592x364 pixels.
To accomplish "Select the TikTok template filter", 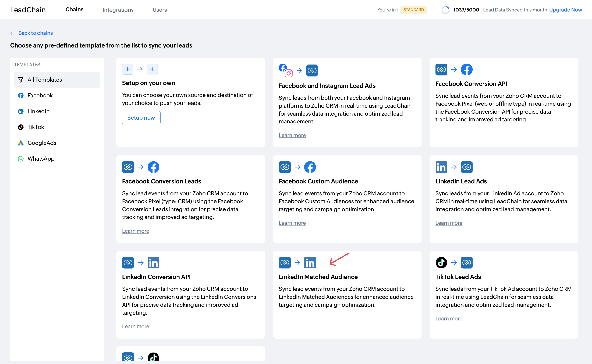I will tap(36, 127).
